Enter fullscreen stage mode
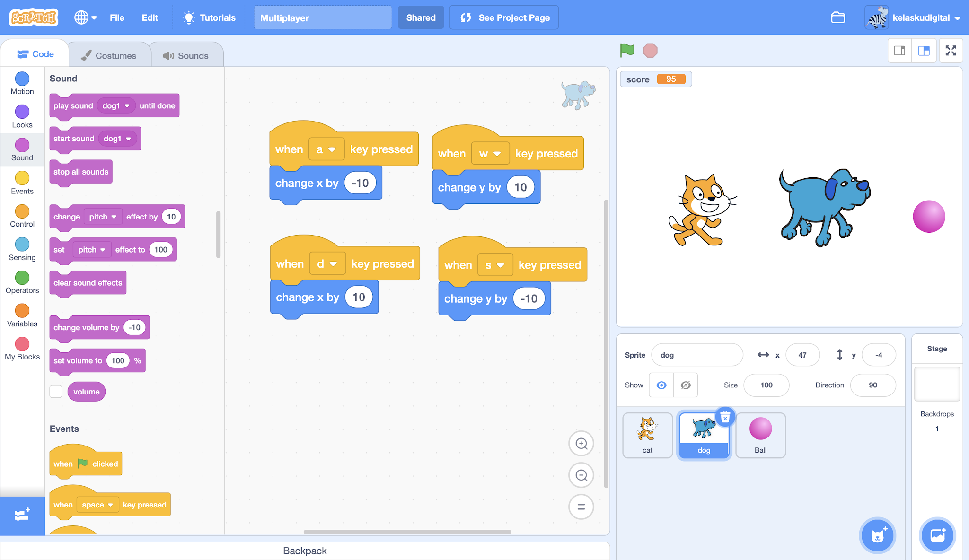This screenshot has width=969, height=560. pos(951,50)
